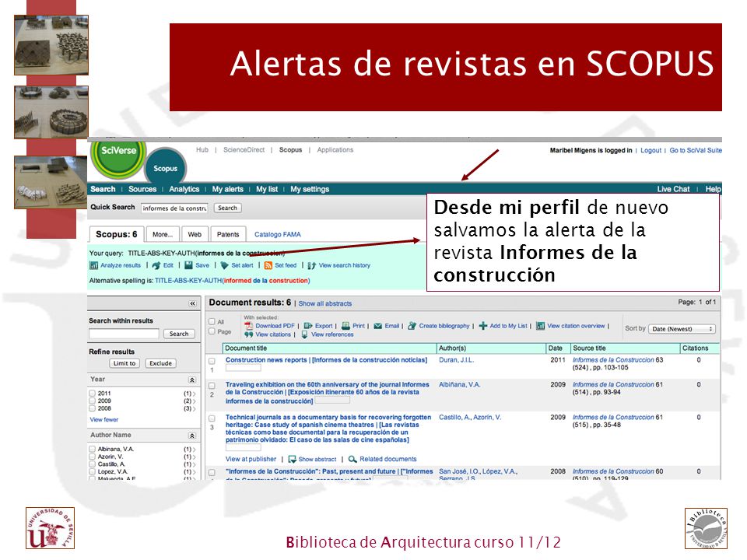Click the Search within results text field

pos(124,334)
